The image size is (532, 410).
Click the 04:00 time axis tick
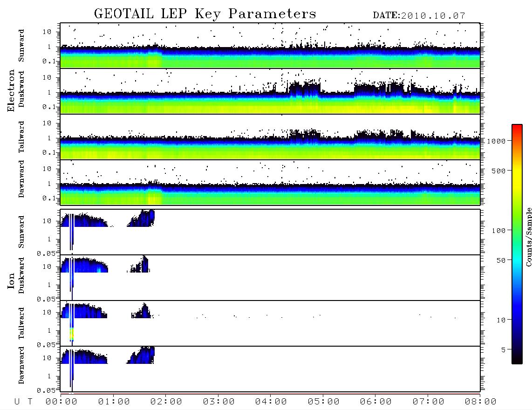pyautogui.click(x=271, y=402)
